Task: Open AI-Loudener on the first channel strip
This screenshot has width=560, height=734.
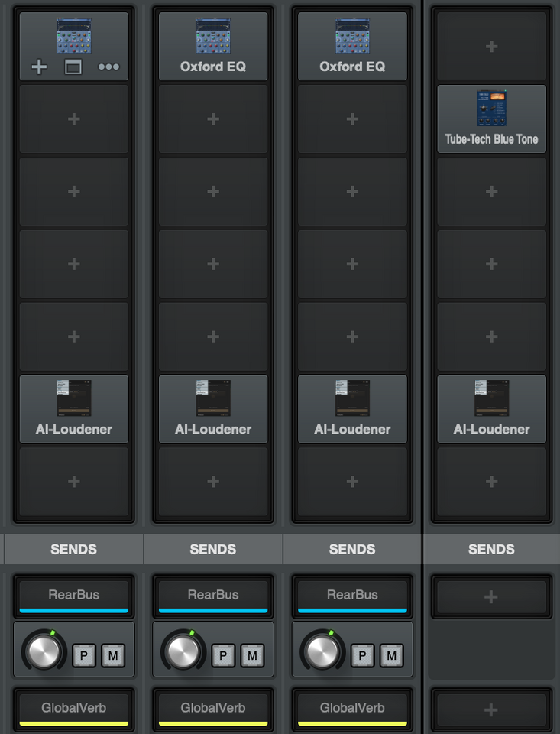Action: click(74, 409)
